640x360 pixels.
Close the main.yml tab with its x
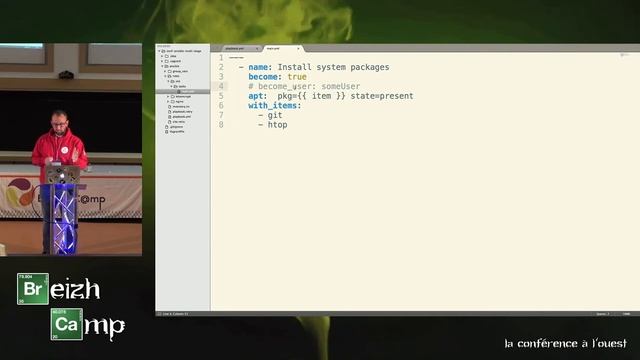click(x=298, y=49)
